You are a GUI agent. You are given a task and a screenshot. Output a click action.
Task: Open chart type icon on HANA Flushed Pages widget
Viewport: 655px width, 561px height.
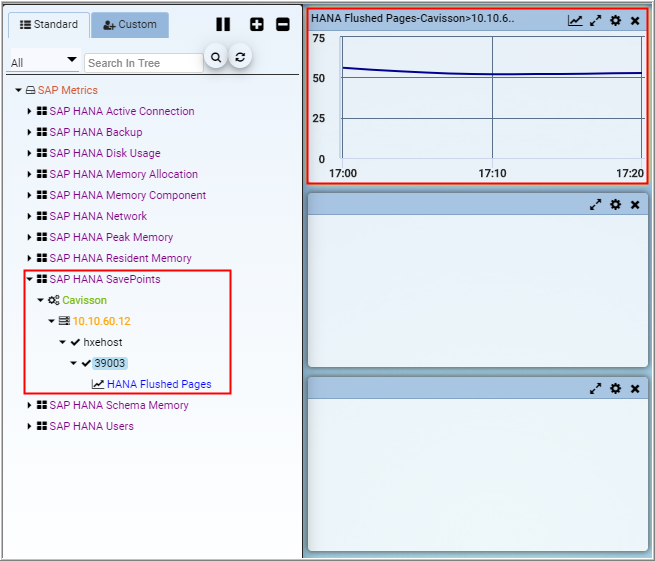pyautogui.click(x=575, y=20)
